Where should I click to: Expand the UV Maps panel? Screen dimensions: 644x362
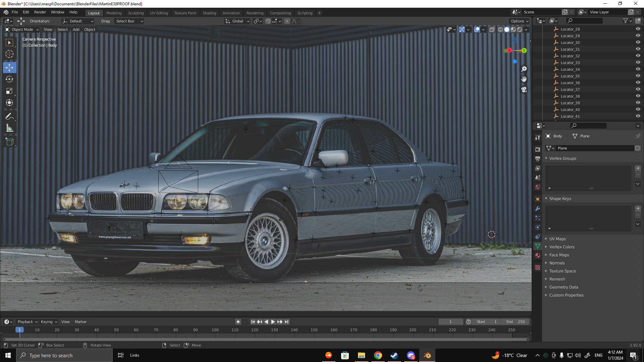[557, 239]
